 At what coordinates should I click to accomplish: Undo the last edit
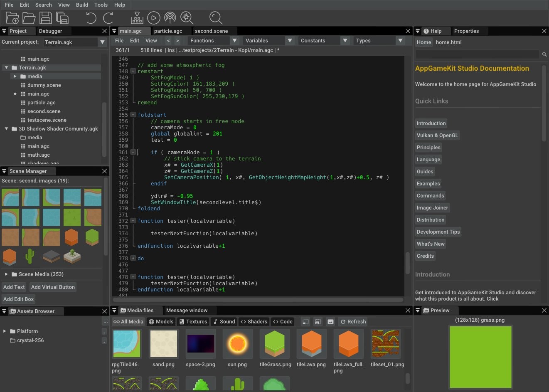pyautogui.click(x=91, y=18)
